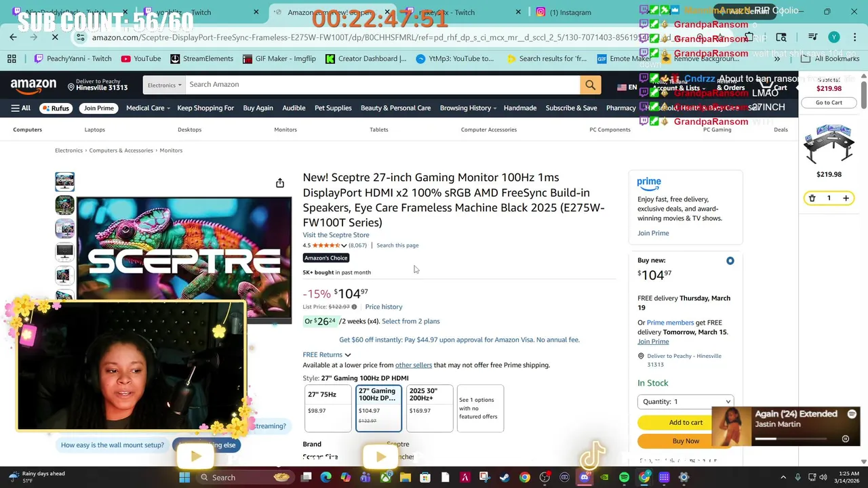868x488 pixels.
Task: Open the Laptops subnav item
Action: tap(95, 129)
